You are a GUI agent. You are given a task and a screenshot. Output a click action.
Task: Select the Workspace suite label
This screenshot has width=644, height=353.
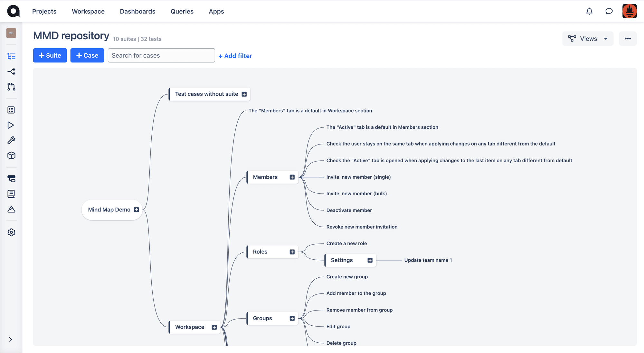point(190,327)
